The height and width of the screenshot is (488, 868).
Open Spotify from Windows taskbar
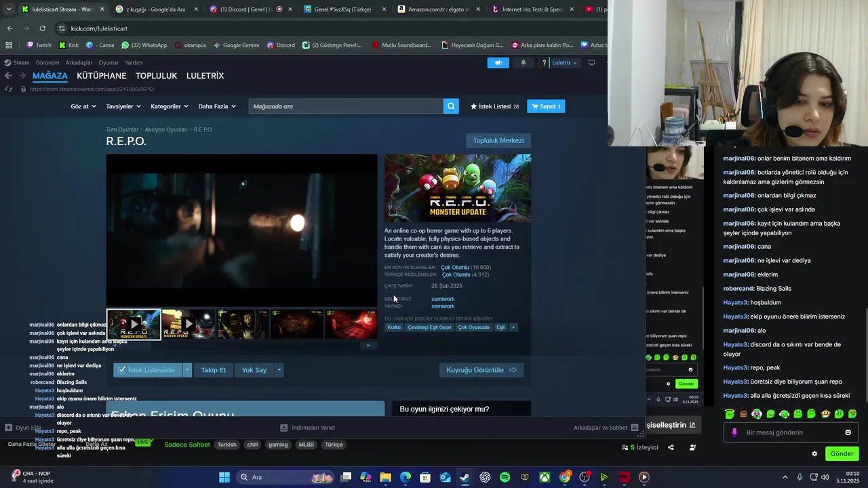point(505,477)
